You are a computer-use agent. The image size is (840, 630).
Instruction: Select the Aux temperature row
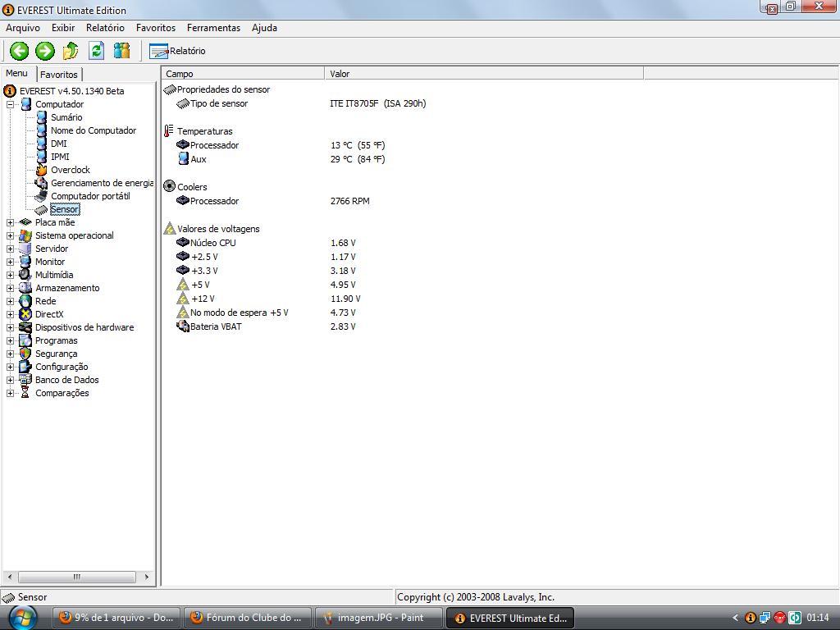(402, 159)
